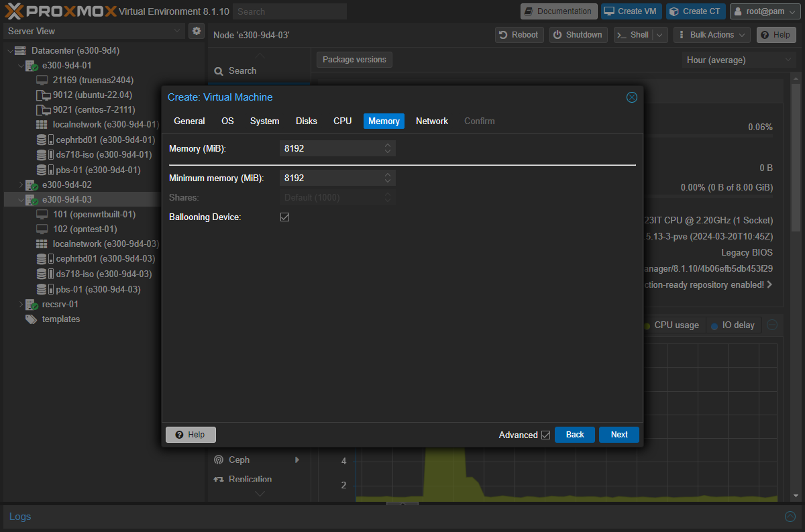Screen dimensions: 805x532
Task: Collapse node e300-9d4-03 tree arrow
Action: coord(21,199)
